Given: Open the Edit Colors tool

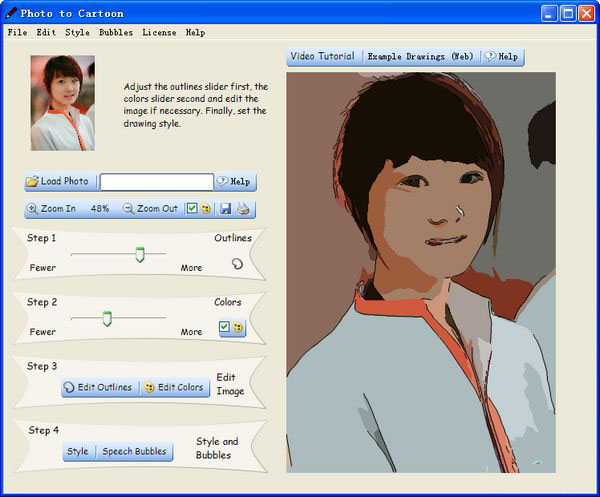Looking at the screenshot, I should tap(174, 388).
